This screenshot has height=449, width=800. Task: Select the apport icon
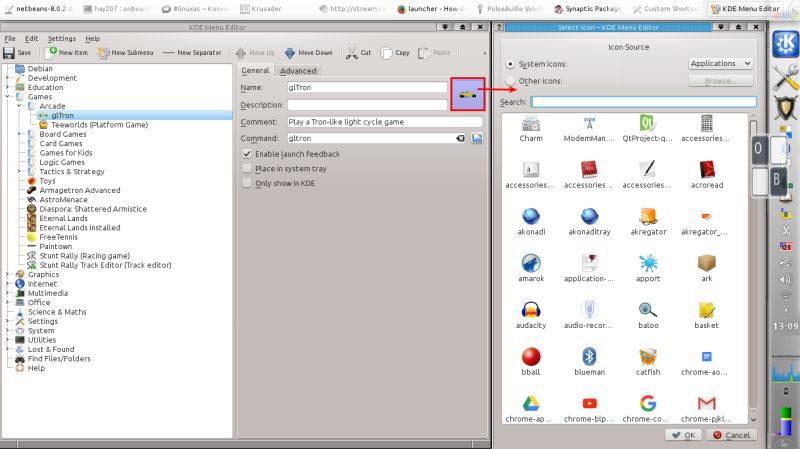(648, 269)
